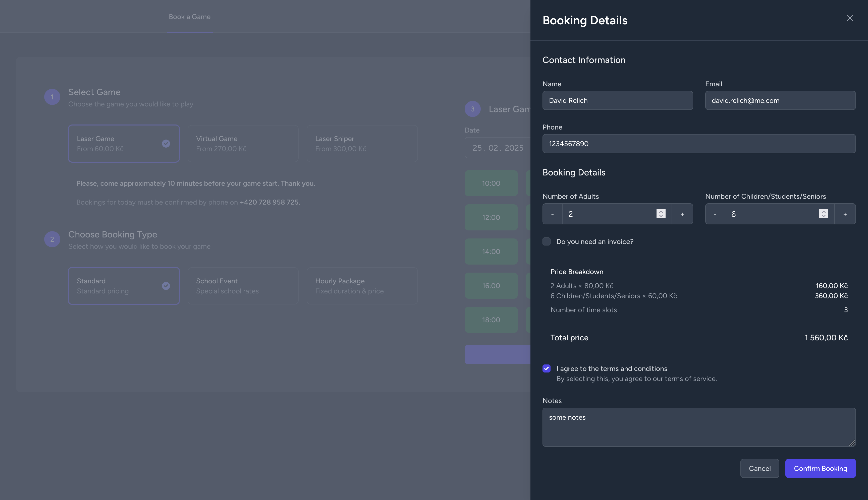Select the Laser Game card
The width and height of the screenshot is (868, 500).
[124, 144]
